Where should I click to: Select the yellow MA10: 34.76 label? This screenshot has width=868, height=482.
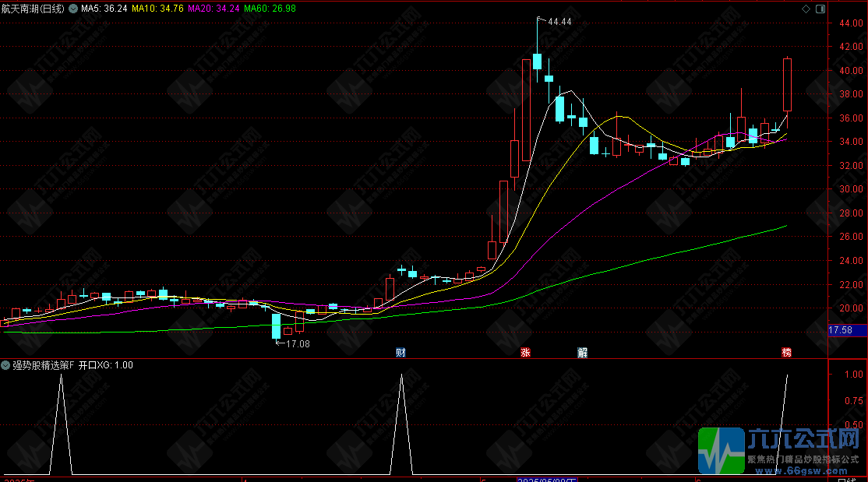point(157,9)
